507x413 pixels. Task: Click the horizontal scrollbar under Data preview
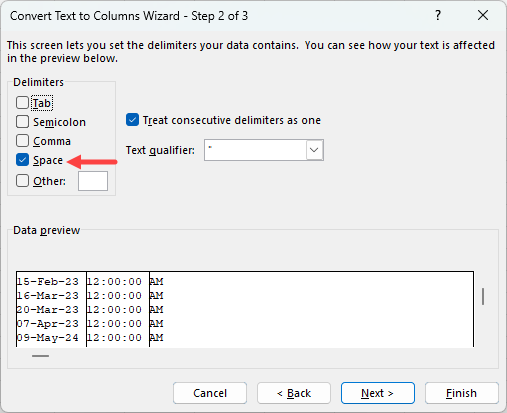[x=40, y=356]
